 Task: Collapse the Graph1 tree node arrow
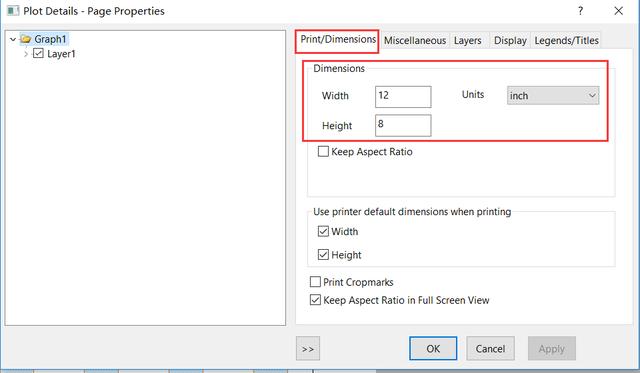point(13,40)
